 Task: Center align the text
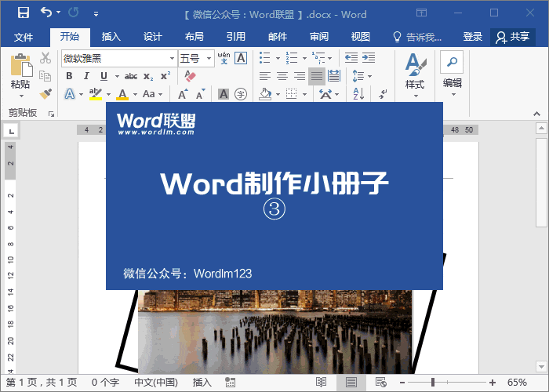point(282,76)
